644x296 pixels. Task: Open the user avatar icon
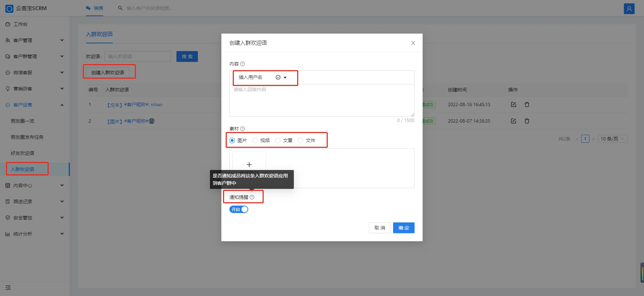pyautogui.click(x=629, y=8)
